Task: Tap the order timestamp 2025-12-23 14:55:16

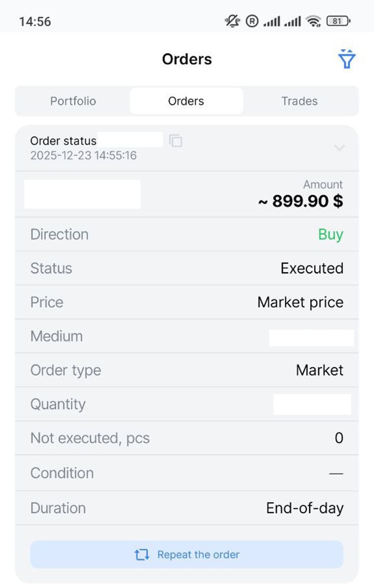Action: click(x=83, y=156)
